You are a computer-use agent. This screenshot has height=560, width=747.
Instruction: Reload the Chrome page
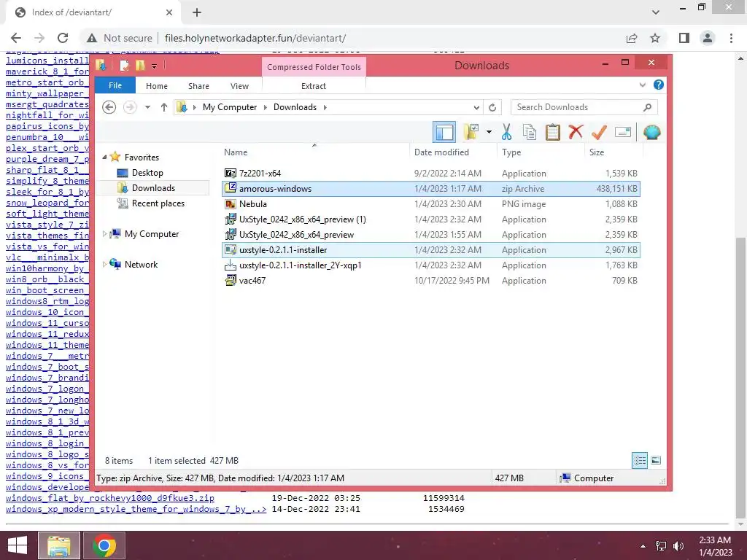pyautogui.click(x=63, y=38)
